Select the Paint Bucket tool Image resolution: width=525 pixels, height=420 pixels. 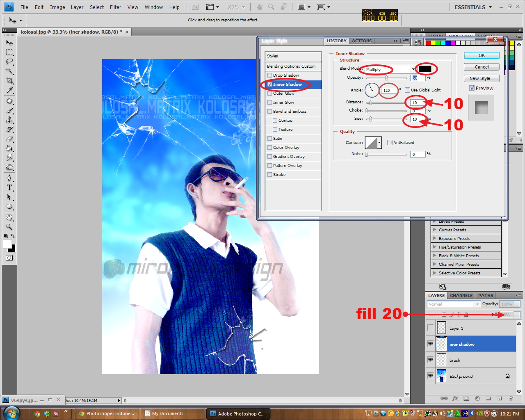[x=9, y=148]
